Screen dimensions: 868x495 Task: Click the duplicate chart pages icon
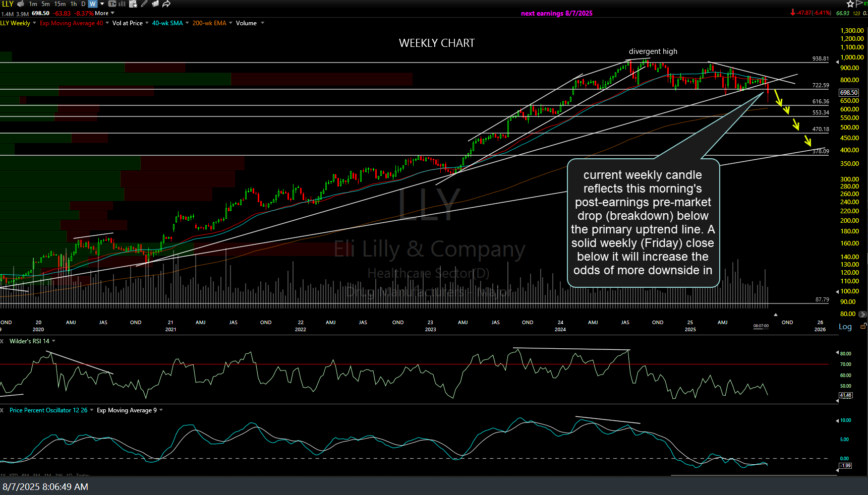(155, 4)
